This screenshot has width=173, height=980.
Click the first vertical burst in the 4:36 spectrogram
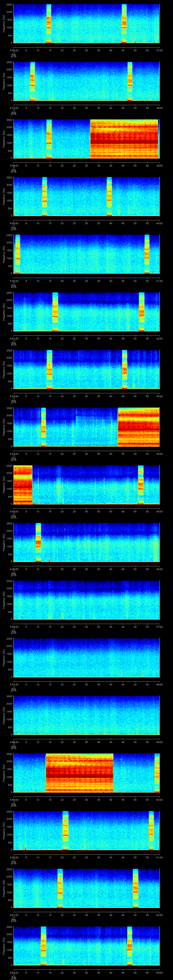49,24
